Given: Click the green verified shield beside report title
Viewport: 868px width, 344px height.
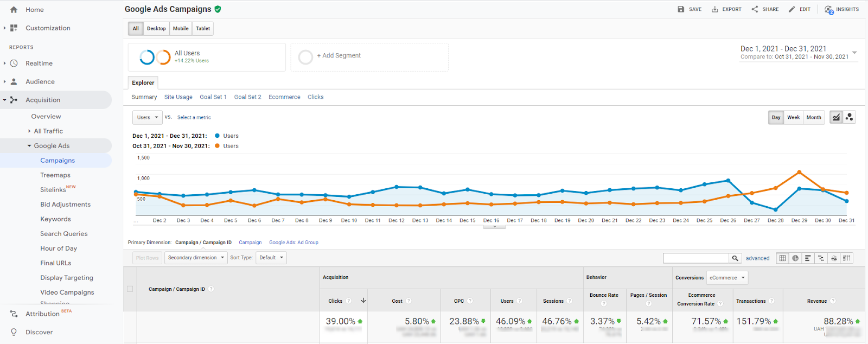Looking at the screenshot, I should (218, 9).
